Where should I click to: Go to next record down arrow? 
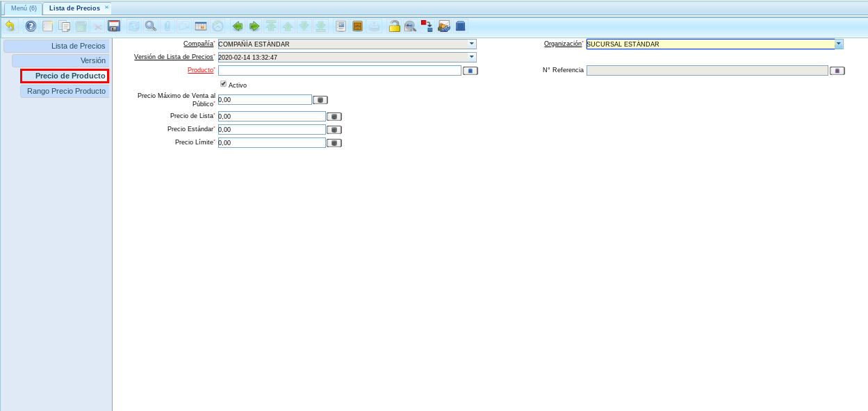(304, 26)
